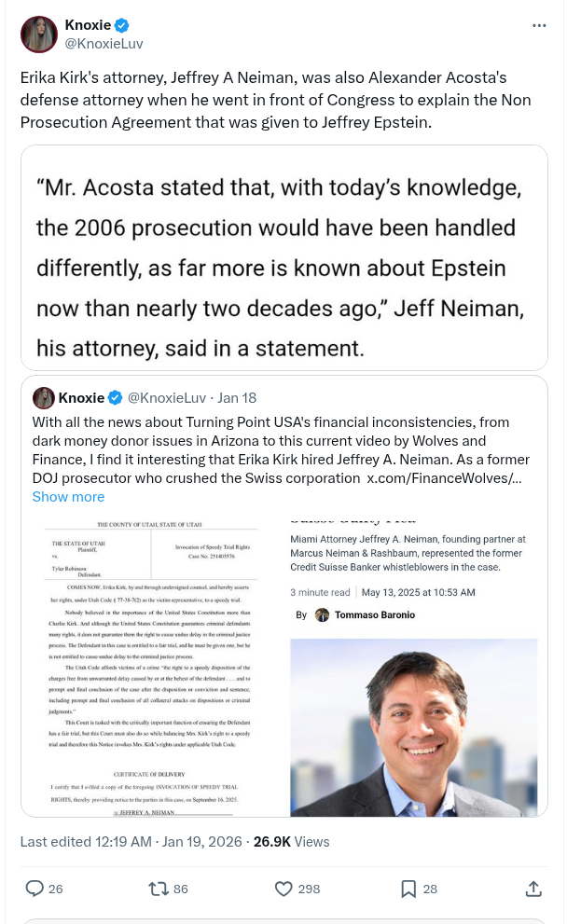View edit history via Last edited

(86, 841)
